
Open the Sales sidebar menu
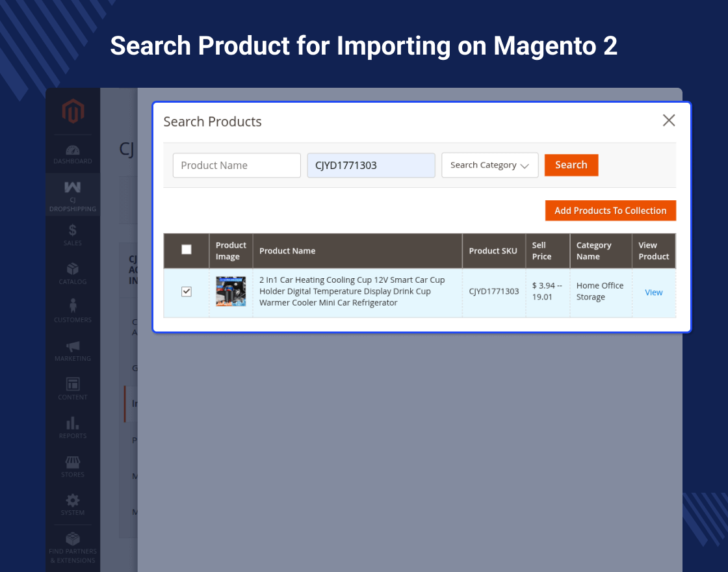[73, 235]
